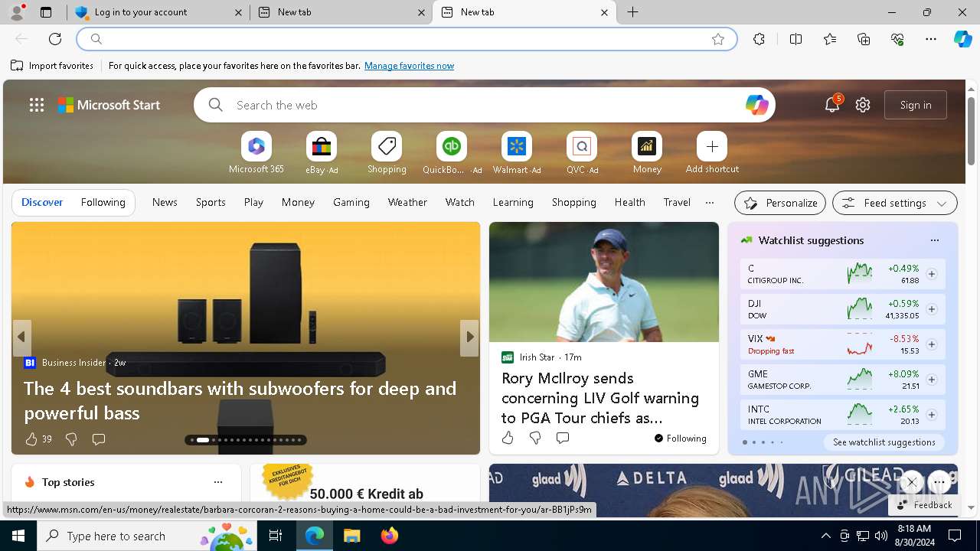This screenshot has width=980, height=551.
Task: Open notifications bell
Action: click(x=832, y=105)
